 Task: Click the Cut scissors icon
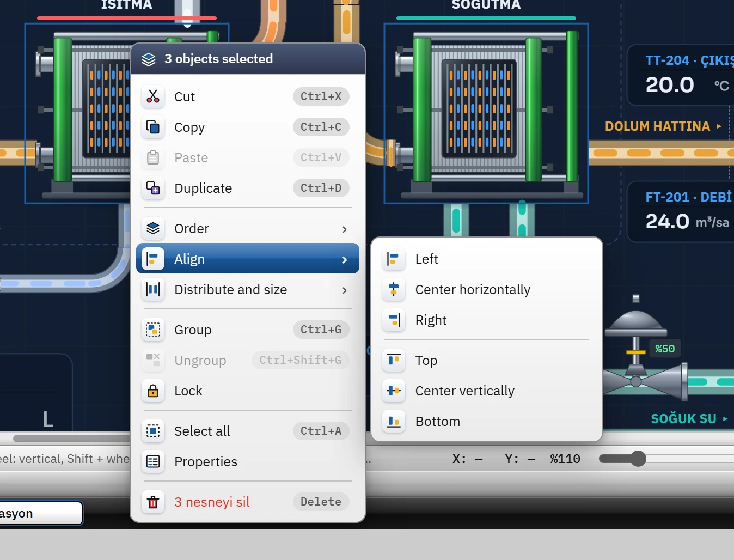pyautogui.click(x=153, y=96)
